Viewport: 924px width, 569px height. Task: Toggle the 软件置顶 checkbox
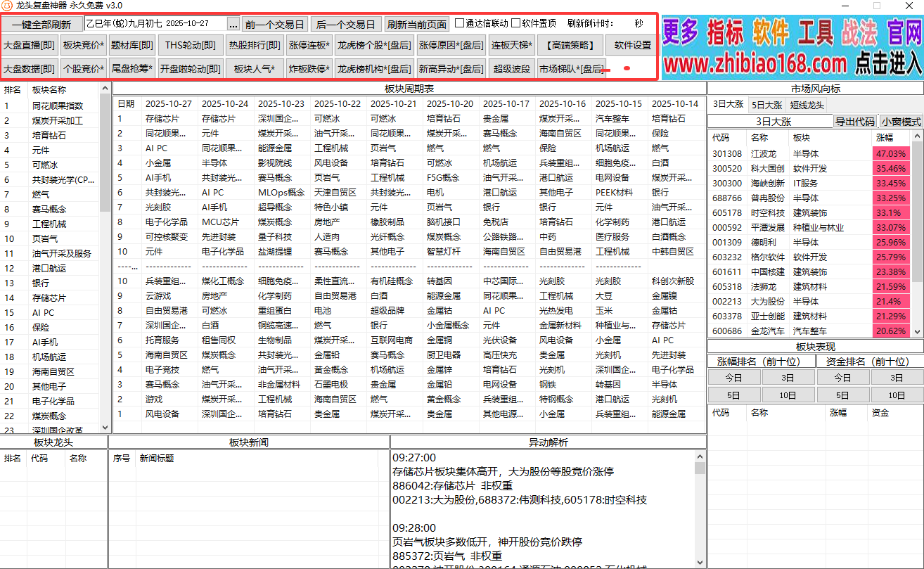[515, 23]
